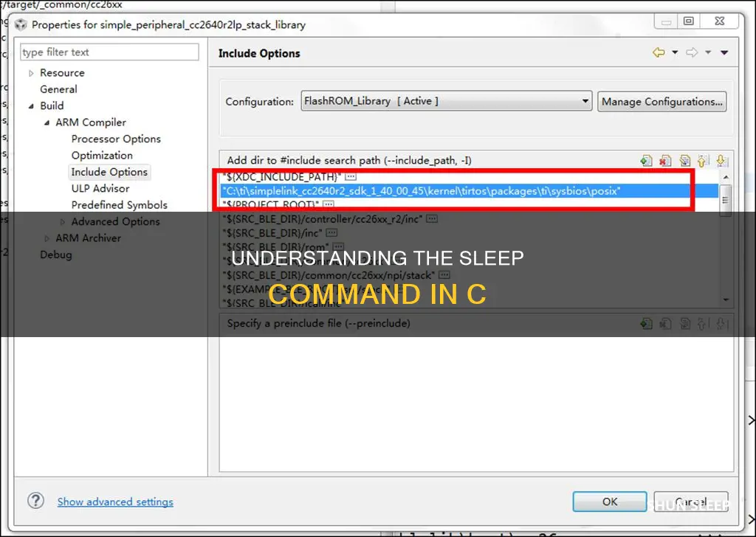Click the Cancel button
756x537 pixels.
pyautogui.click(x=691, y=502)
